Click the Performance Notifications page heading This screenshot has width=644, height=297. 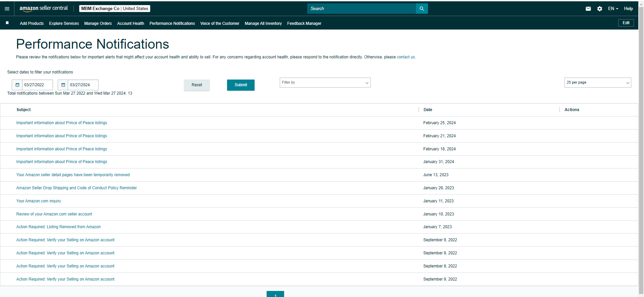click(x=93, y=44)
